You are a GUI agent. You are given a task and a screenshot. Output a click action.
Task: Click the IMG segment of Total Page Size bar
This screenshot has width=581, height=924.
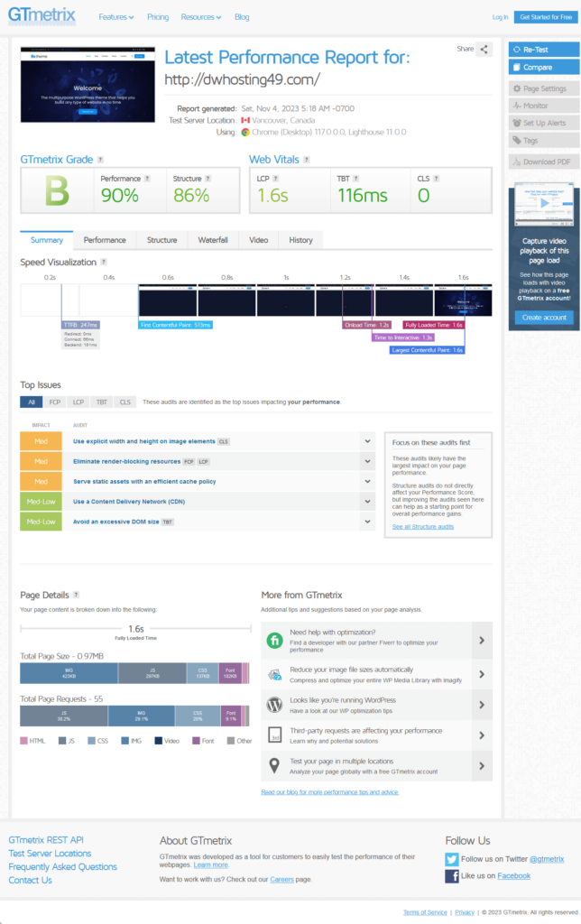tap(69, 673)
